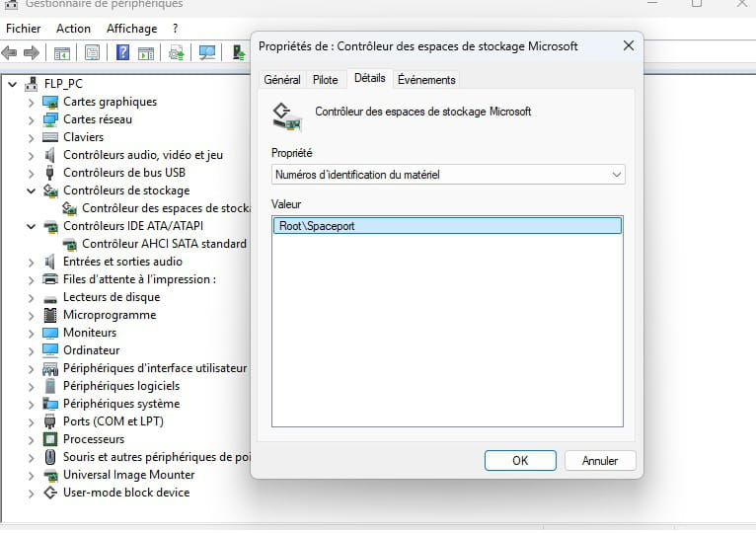This screenshot has height=533, width=756.
Task: Click the Processeurs icon
Action: (x=50, y=439)
